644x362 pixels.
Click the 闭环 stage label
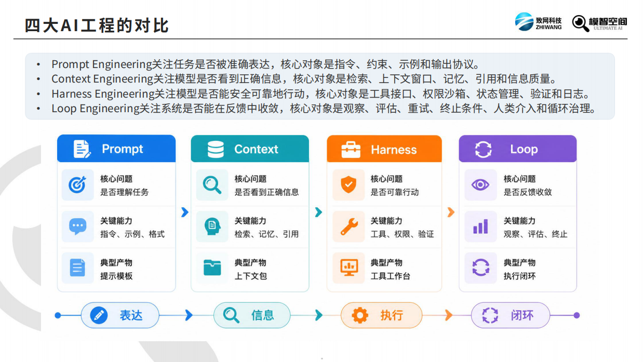pos(522,315)
